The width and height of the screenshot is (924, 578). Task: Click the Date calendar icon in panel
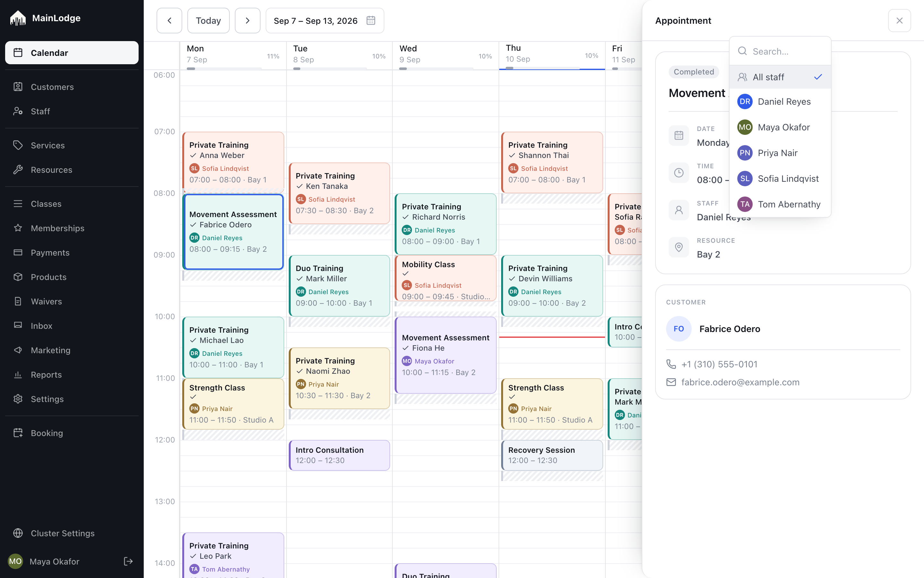[679, 135]
